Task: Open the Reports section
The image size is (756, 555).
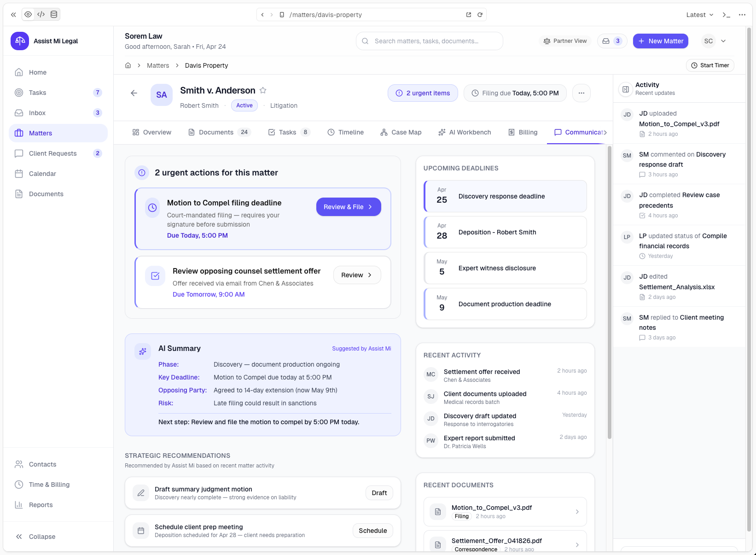Action: tap(41, 505)
